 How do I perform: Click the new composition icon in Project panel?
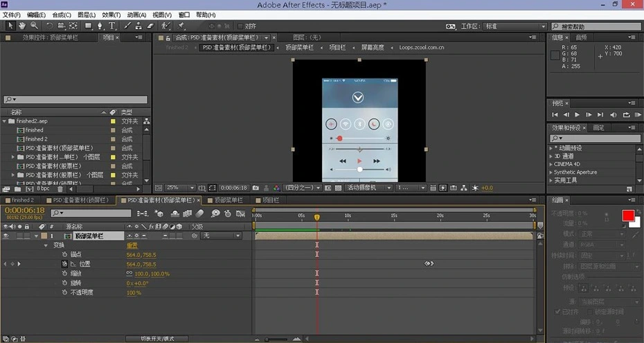29,189
